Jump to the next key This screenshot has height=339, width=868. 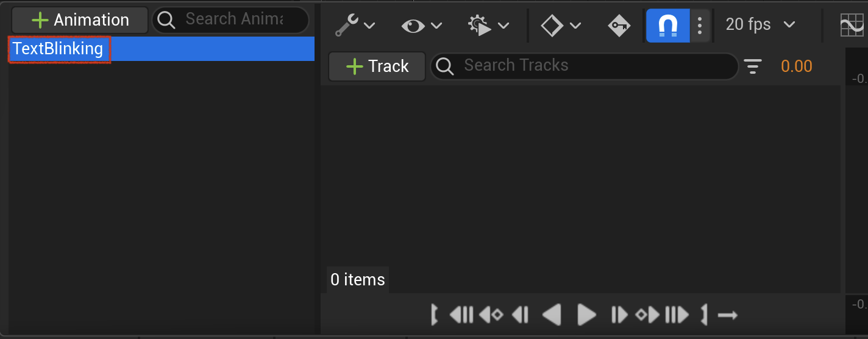pyautogui.click(x=648, y=315)
